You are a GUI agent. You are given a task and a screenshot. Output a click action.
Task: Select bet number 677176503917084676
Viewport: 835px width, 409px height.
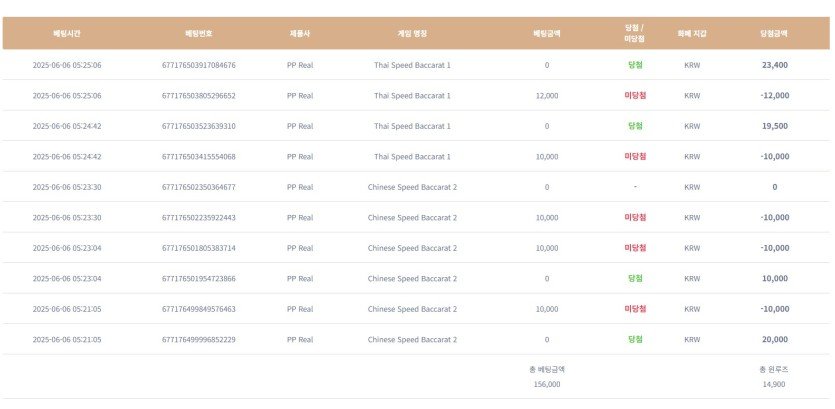[198, 65]
